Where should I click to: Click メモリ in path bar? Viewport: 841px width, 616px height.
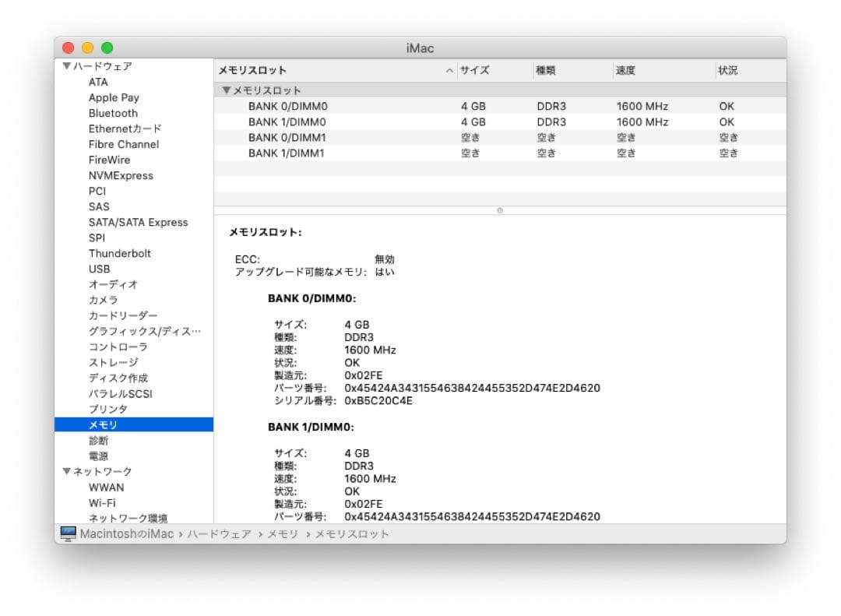283,534
